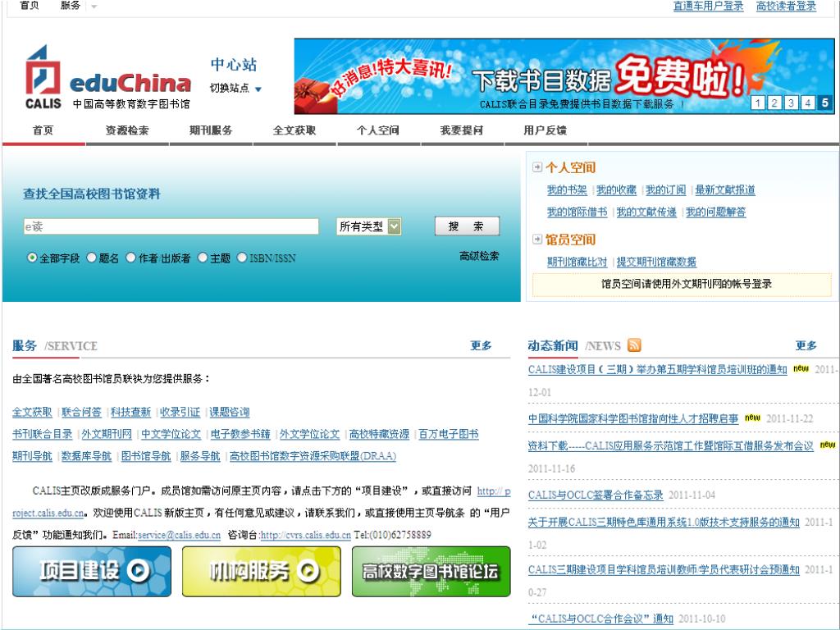Open the 全文获取 navigation tab
This screenshot has width=840, height=630.
[x=294, y=130]
